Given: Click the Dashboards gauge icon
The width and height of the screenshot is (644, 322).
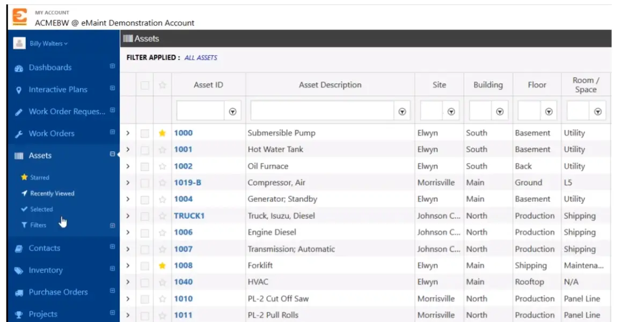Looking at the screenshot, I should pyautogui.click(x=19, y=68).
